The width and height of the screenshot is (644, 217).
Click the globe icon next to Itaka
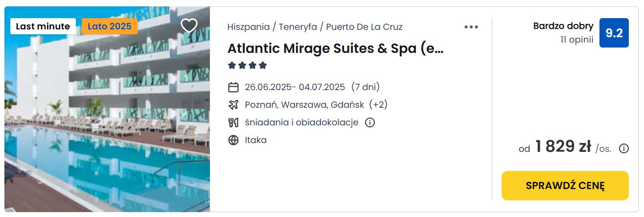click(x=233, y=140)
